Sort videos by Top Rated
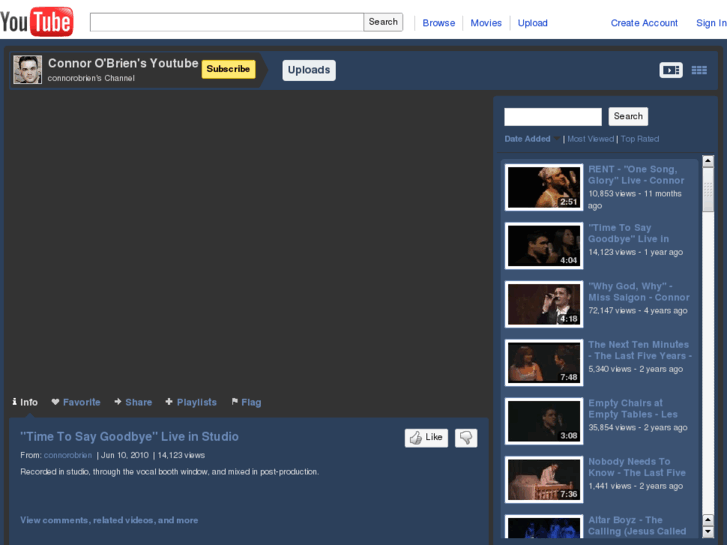 [x=639, y=139]
